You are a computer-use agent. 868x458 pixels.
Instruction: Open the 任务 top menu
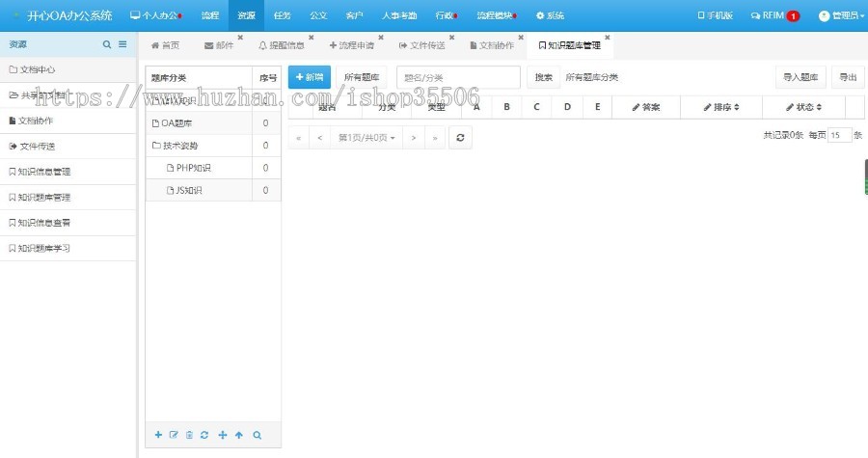(x=283, y=15)
